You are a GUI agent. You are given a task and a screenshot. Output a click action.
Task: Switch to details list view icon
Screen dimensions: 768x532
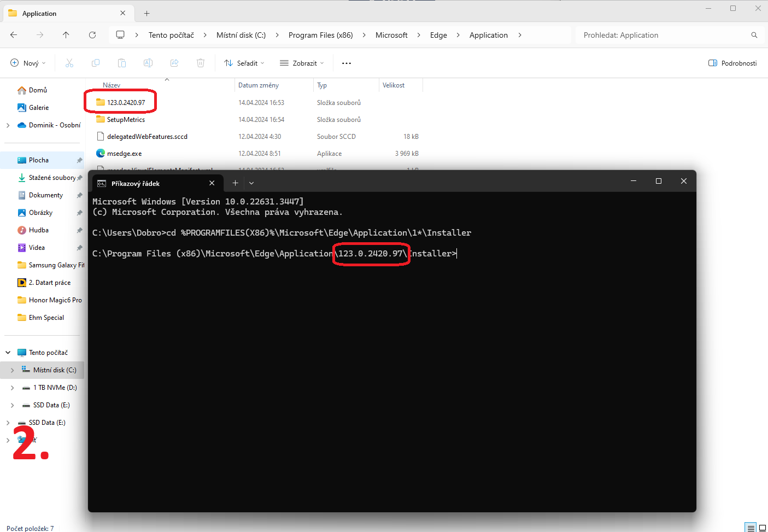click(751, 528)
